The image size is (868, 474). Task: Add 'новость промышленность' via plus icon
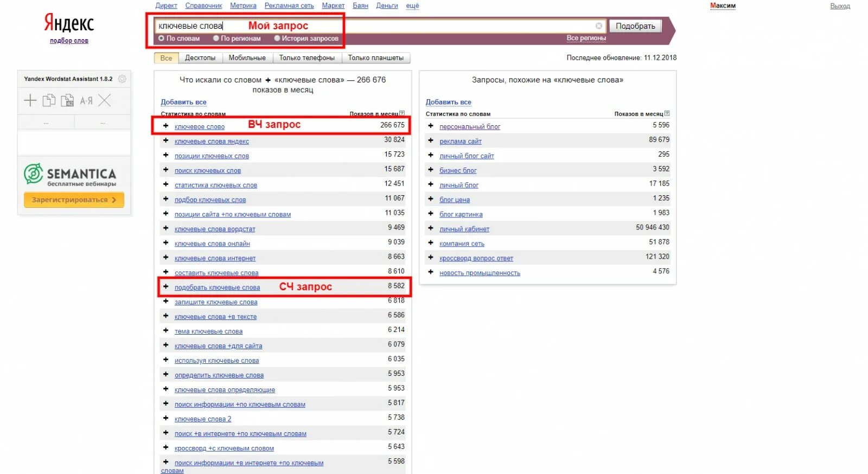click(431, 272)
